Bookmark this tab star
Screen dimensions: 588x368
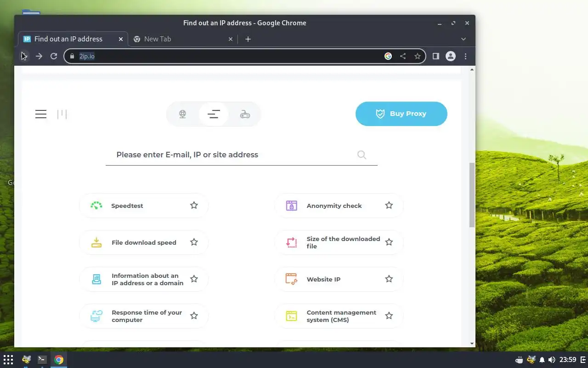click(x=418, y=56)
